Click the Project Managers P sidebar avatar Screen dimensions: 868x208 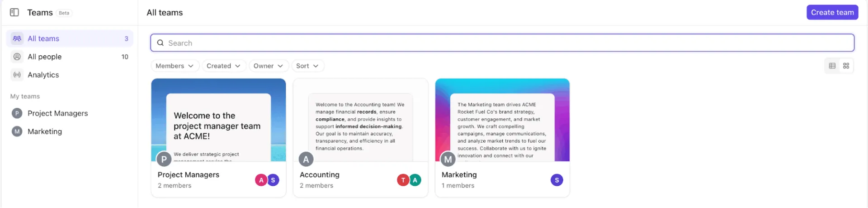pos(17,113)
